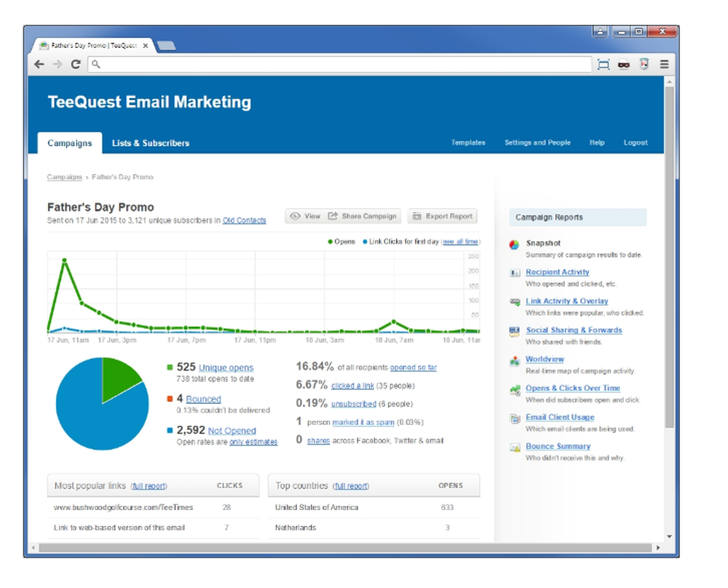The height and width of the screenshot is (588, 728).
Task: Click the peak point on the Opens line
Action: pyautogui.click(x=65, y=261)
